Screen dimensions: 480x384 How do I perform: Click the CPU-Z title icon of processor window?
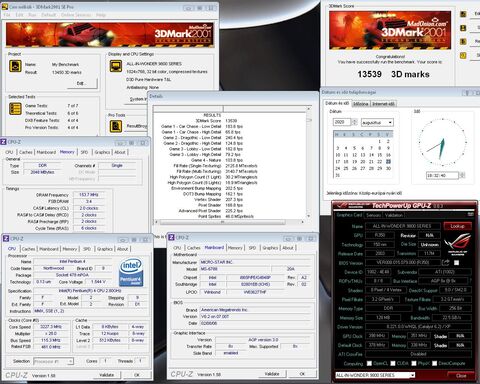[x=6, y=239]
